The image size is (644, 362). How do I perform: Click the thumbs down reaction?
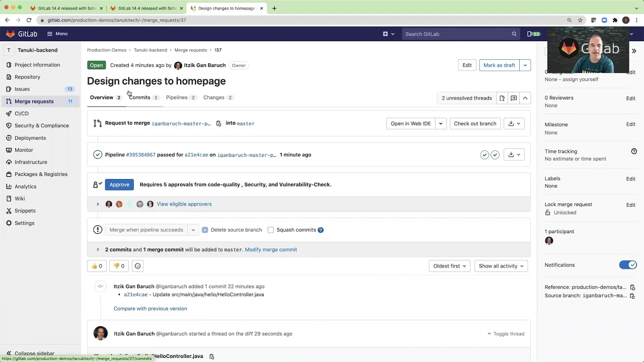click(x=119, y=266)
